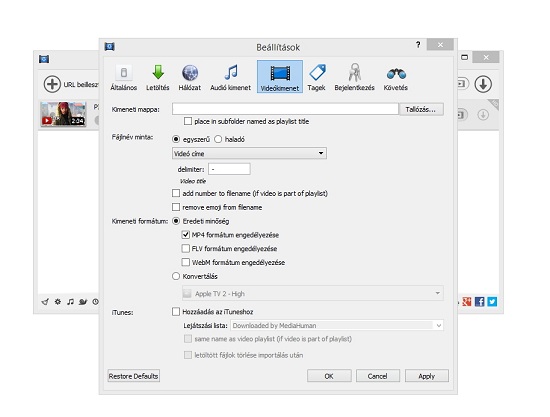Toggle same name as video playlist checkbox
The width and height of the screenshot is (550, 417).
pyautogui.click(x=188, y=339)
